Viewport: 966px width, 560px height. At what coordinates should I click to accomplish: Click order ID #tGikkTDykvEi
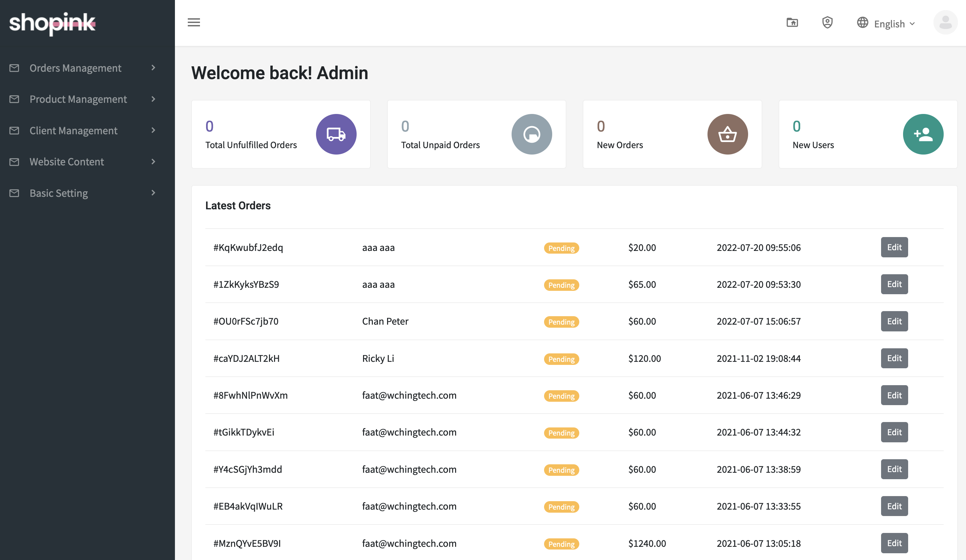[244, 433]
